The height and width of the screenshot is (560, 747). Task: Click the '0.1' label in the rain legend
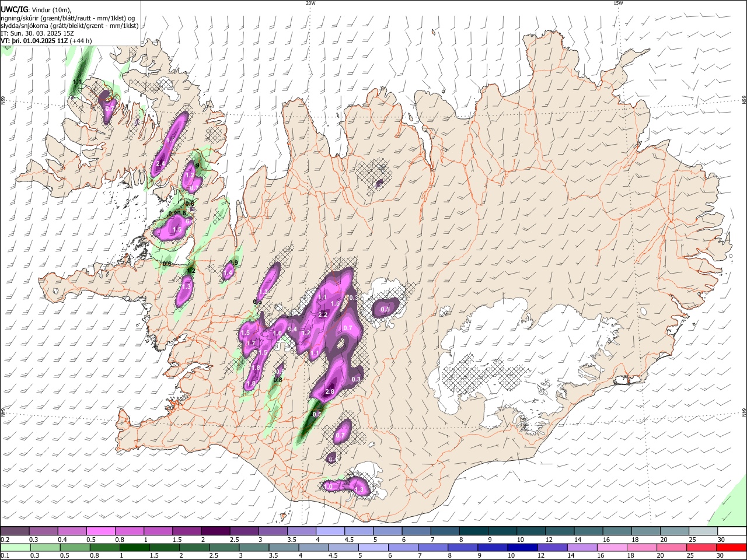click(4, 556)
